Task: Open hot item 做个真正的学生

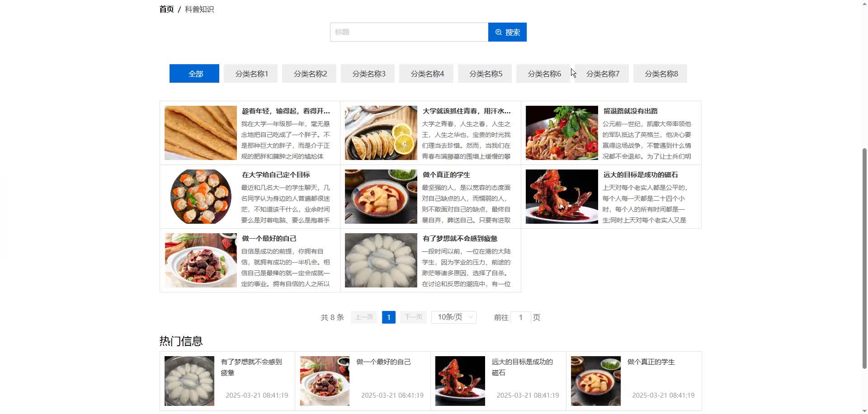Action: tap(651, 362)
